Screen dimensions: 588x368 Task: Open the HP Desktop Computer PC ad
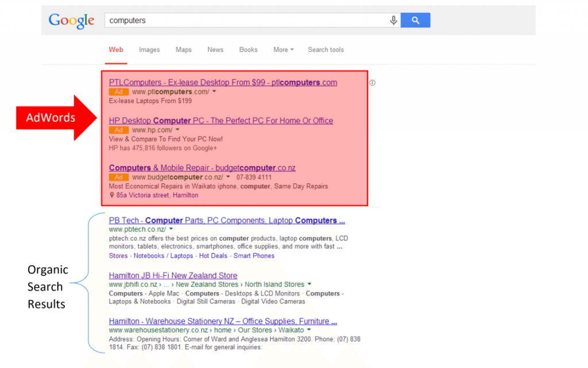221,121
